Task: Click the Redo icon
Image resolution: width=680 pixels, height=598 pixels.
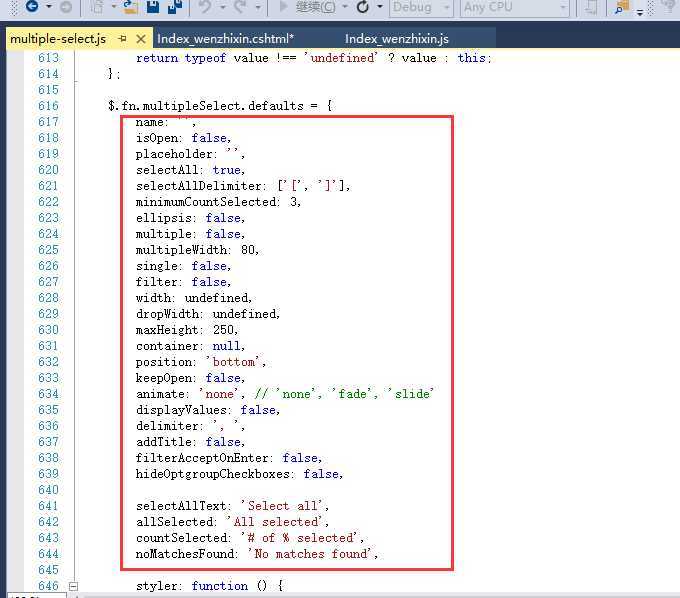Action: point(240,7)
